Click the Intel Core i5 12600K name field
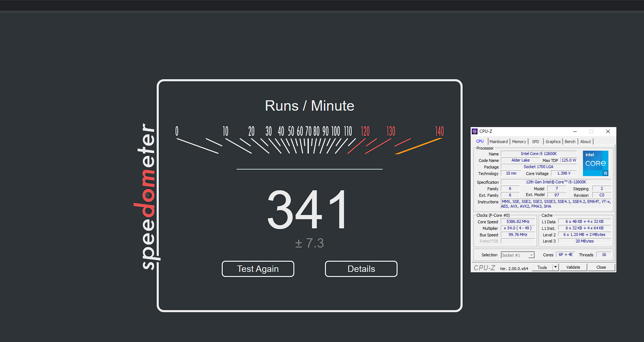644x342 pixels. pyautogui.click(x=539, y=154)
